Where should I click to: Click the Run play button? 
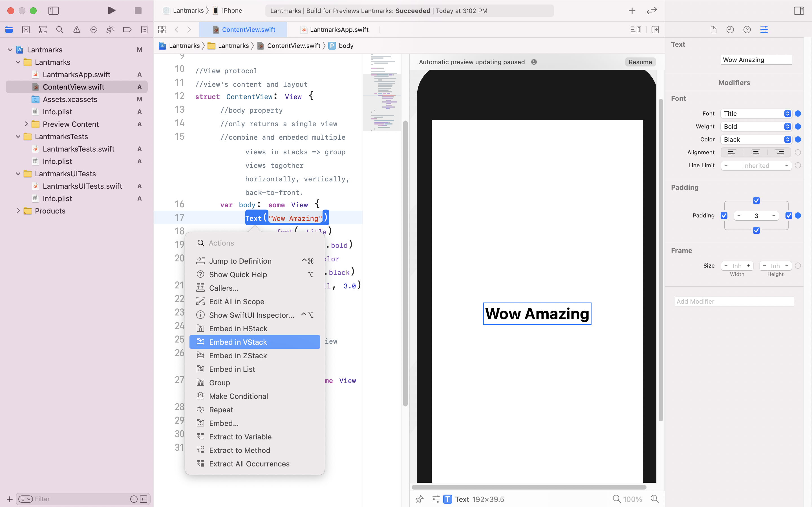[x=112, y=11]
